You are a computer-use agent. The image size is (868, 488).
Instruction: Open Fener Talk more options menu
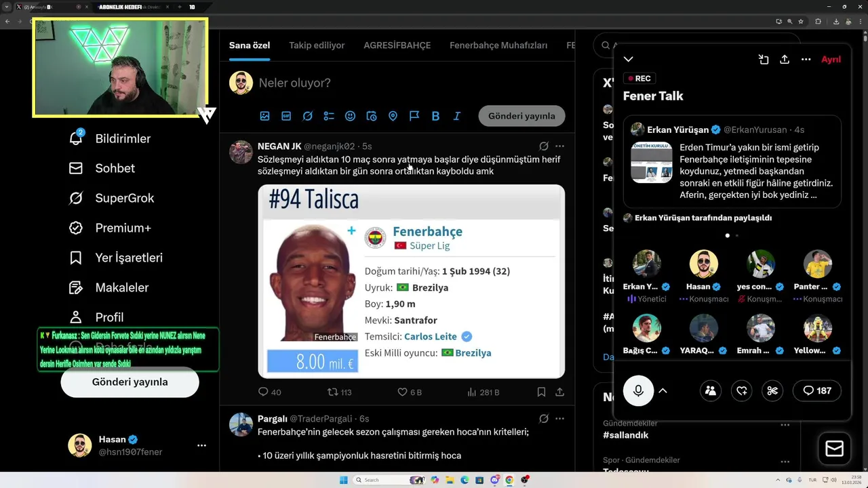[806, 60]
